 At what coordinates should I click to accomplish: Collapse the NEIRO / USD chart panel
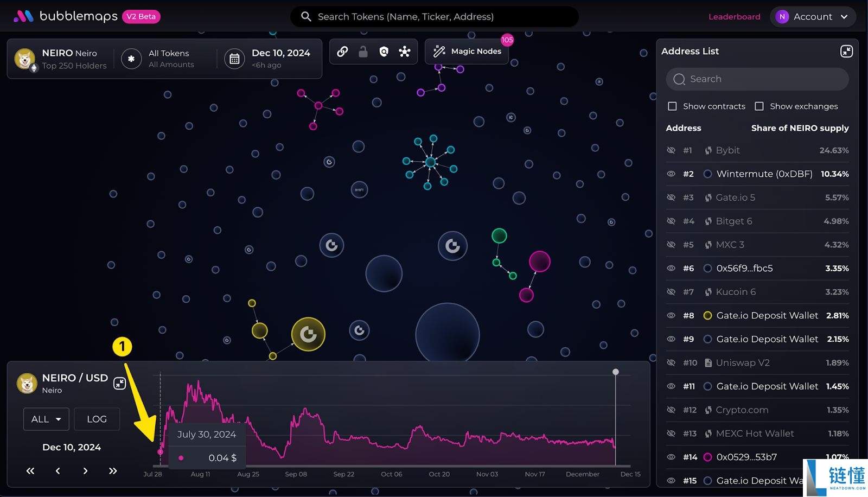pyautogui.click(x=119, y=383)
